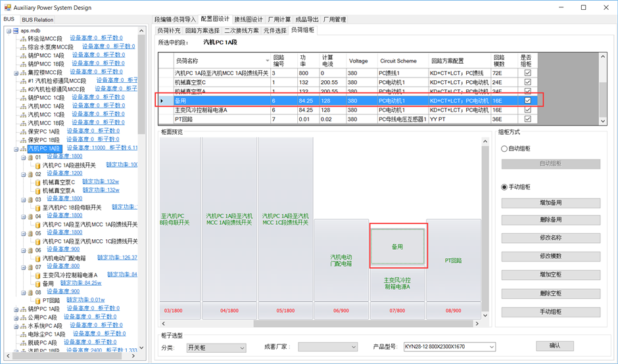Viewport: 618px width, 364px height.
Task: Open the 接线图设计 tab
Action: 249,19
